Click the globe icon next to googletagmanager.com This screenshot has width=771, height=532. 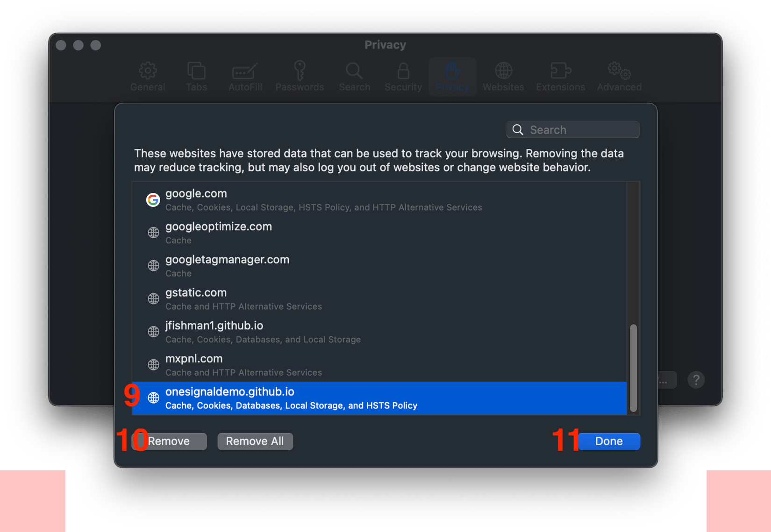[153, 266]
